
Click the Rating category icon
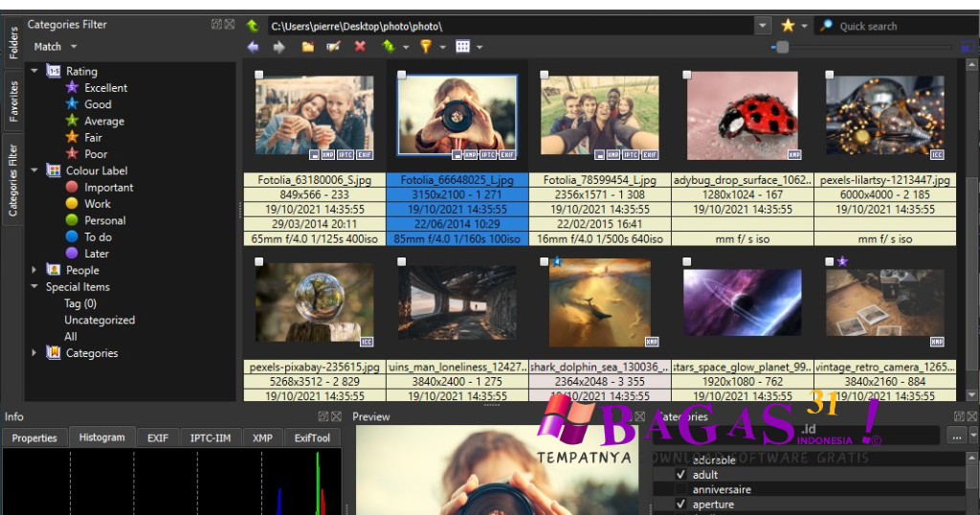54,71
